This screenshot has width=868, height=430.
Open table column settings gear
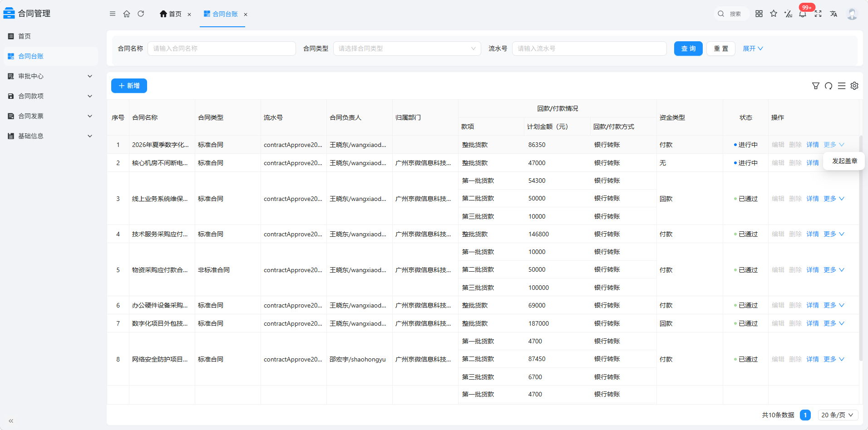pyautogui.click(x=854, y=86)
